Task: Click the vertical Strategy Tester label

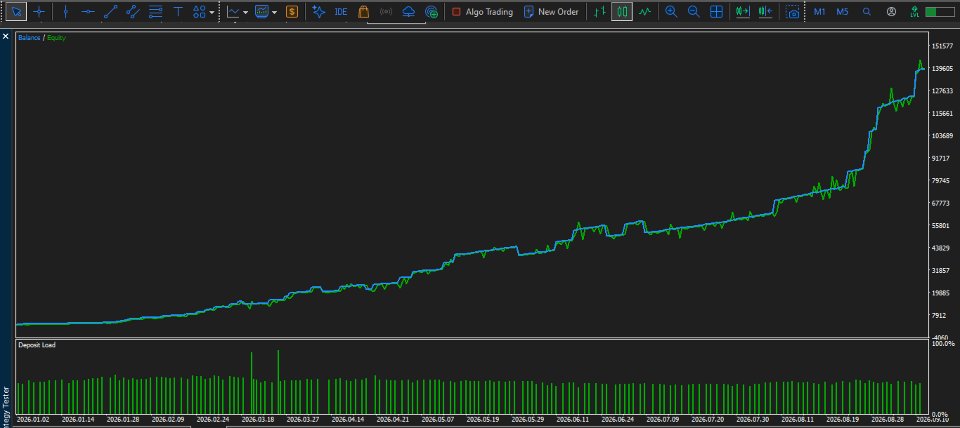Action: click(6, 407)
